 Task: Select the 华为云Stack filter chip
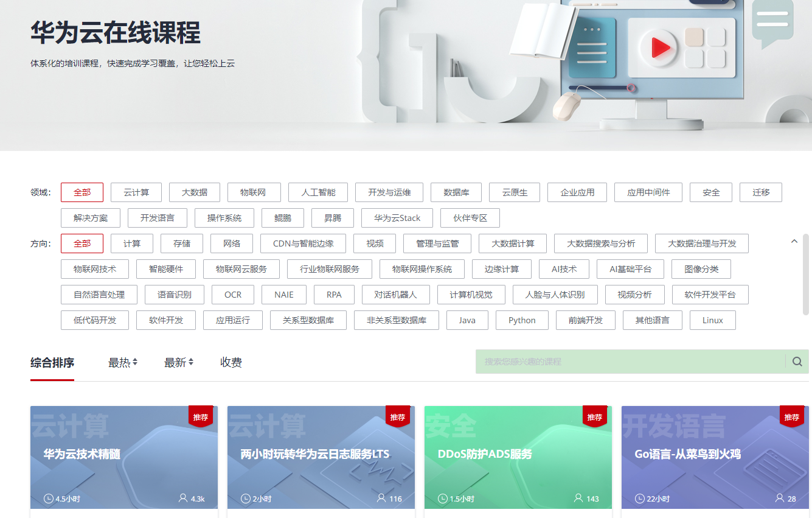tap(397, 218)
